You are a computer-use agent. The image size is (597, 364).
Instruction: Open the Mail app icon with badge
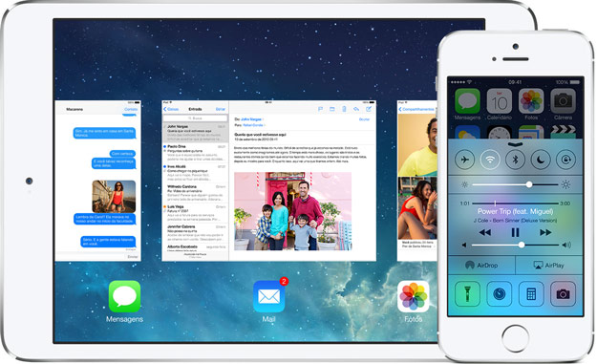268,296
